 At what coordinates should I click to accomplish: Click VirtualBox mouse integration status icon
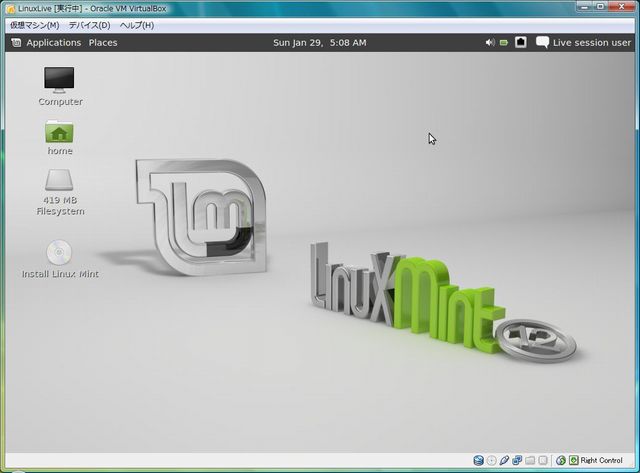(x=561, y=460)
